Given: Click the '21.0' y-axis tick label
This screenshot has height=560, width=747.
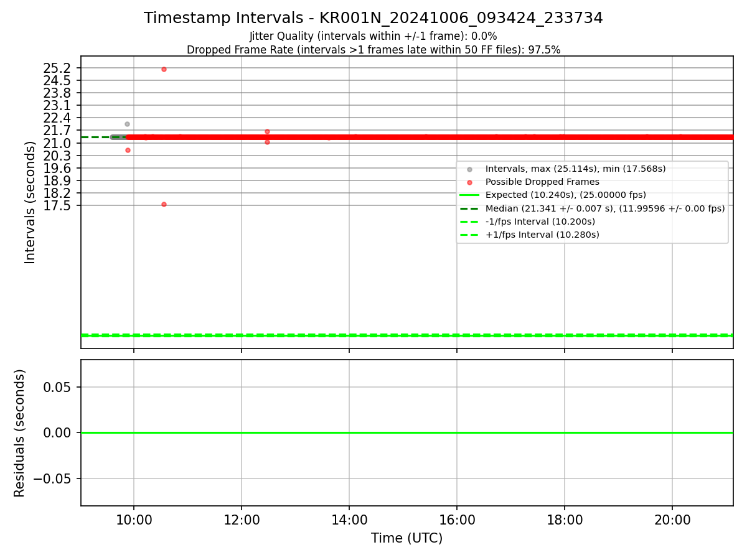Looking at the screenshot, I should click(56, 143).
